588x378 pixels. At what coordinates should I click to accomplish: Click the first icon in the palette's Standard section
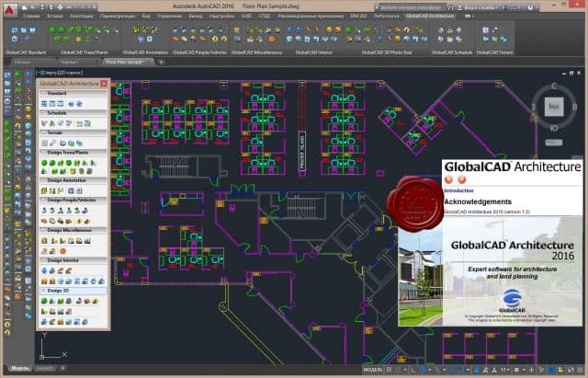pos(43,104)
